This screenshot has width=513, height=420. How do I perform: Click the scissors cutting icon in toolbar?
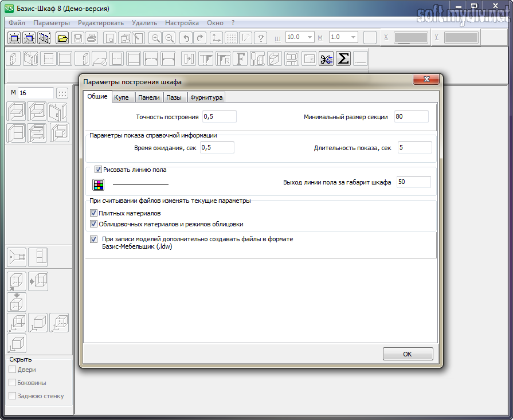[x=326, y=59]
